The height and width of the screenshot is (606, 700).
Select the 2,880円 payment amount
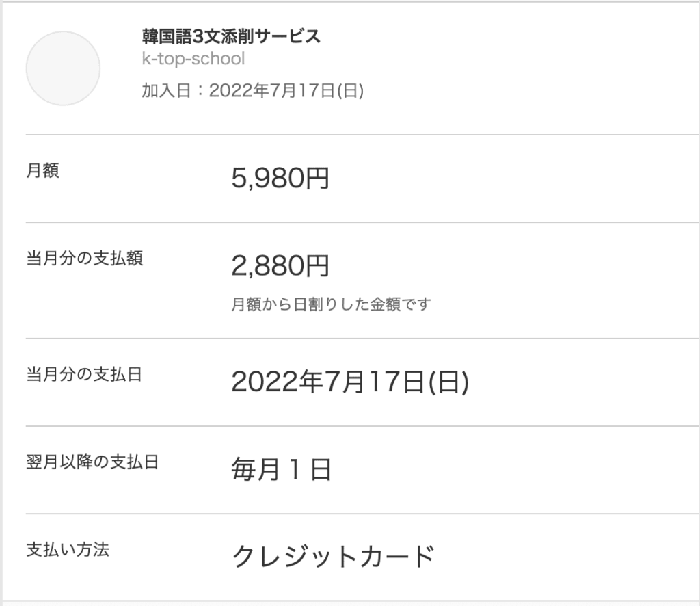[280, 265]
